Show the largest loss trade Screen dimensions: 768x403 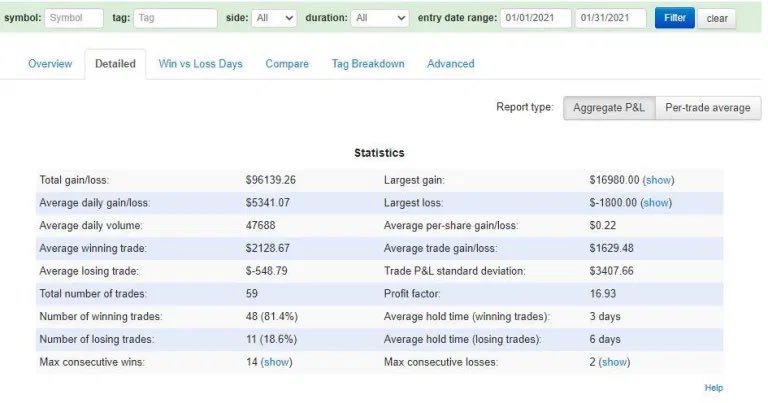pos(656,203)
